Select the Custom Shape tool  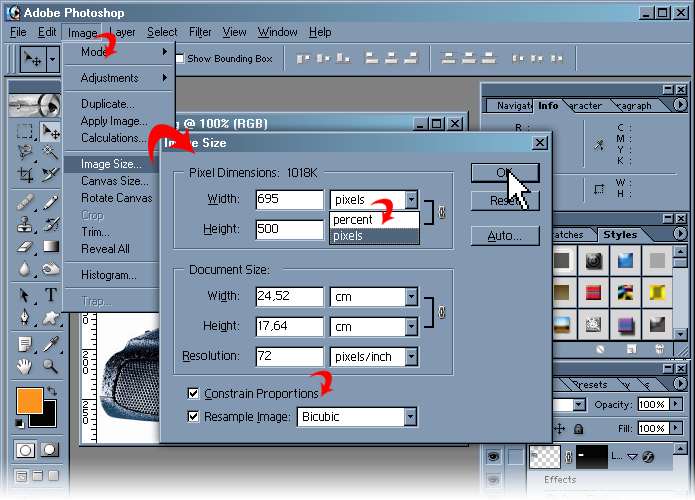click(50, 317)
